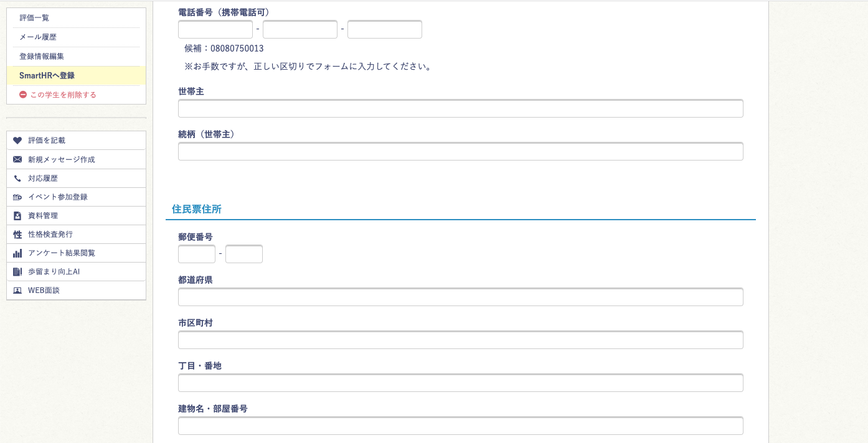Click the heart icon to record an evaluation

click(x=17, y=141)
